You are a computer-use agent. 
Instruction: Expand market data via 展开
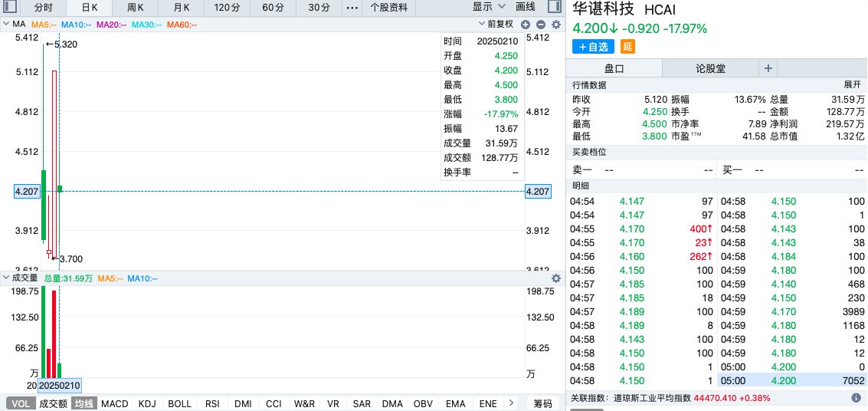tap(852, 85)
